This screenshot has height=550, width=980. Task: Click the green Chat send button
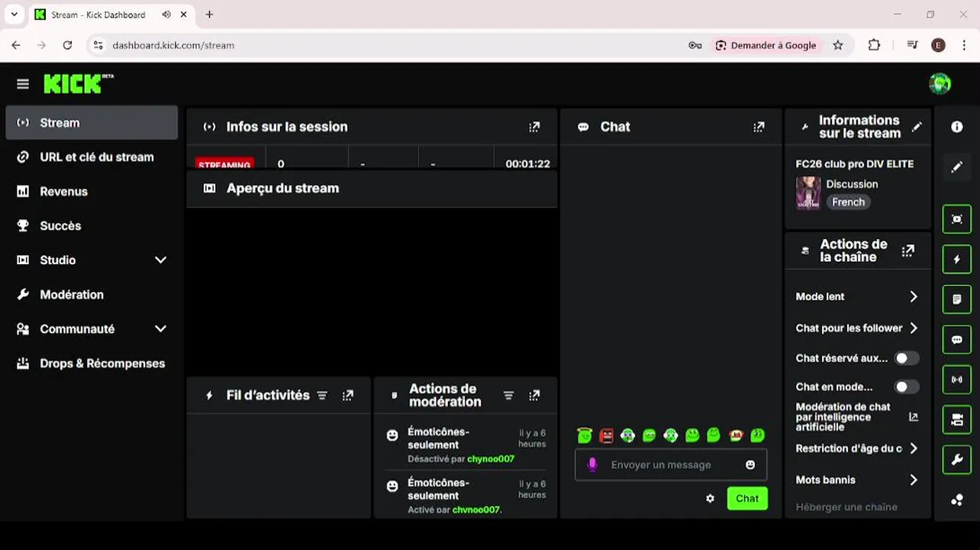pos(747,498)
